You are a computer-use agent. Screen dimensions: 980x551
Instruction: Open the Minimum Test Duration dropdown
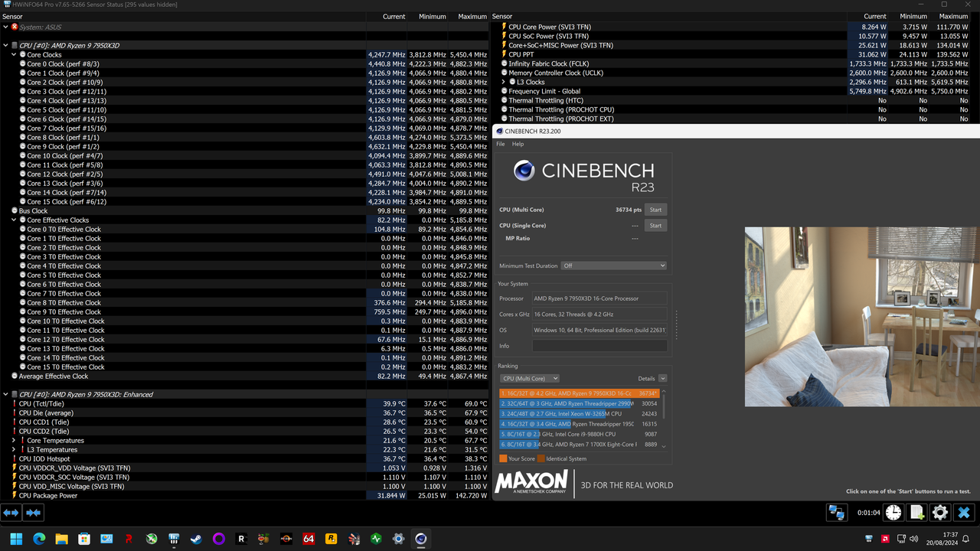612,266
